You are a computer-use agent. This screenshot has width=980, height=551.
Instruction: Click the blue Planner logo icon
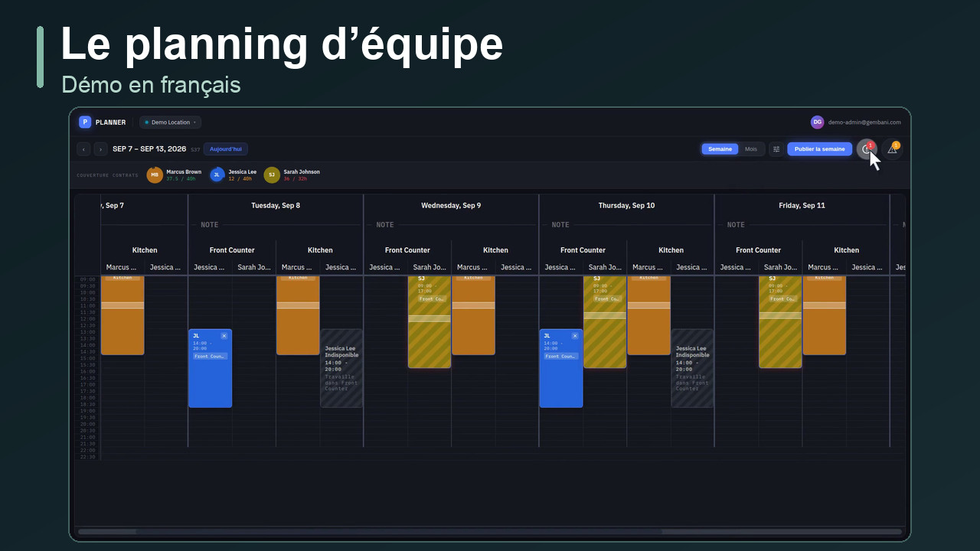(85, 122)
